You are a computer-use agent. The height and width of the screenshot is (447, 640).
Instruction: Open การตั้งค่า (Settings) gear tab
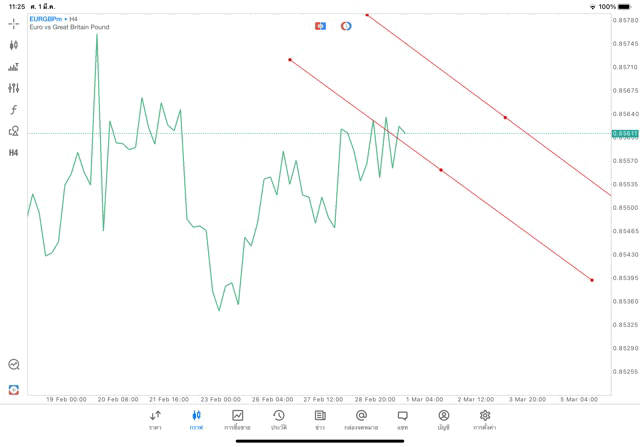click(485, 420)
